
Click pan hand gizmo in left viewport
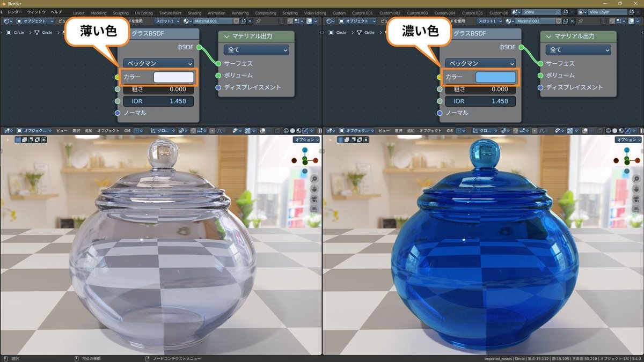(x=314, y=189)
